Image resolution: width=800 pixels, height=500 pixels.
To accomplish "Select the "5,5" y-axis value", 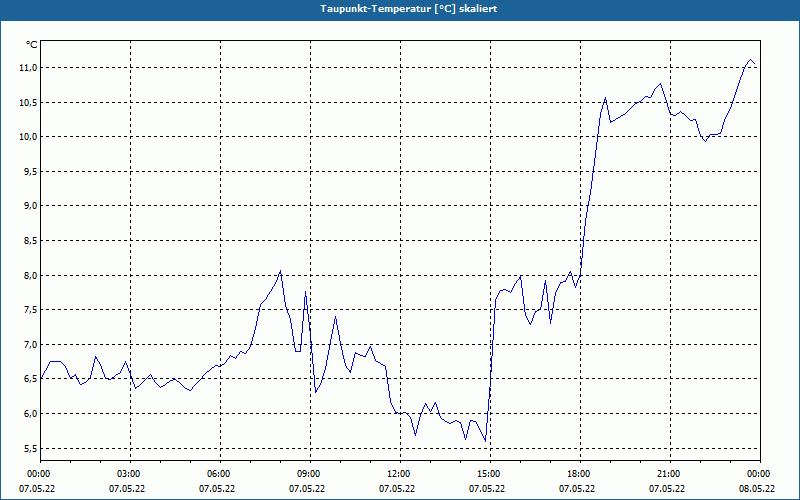I will tap(30, 448).
